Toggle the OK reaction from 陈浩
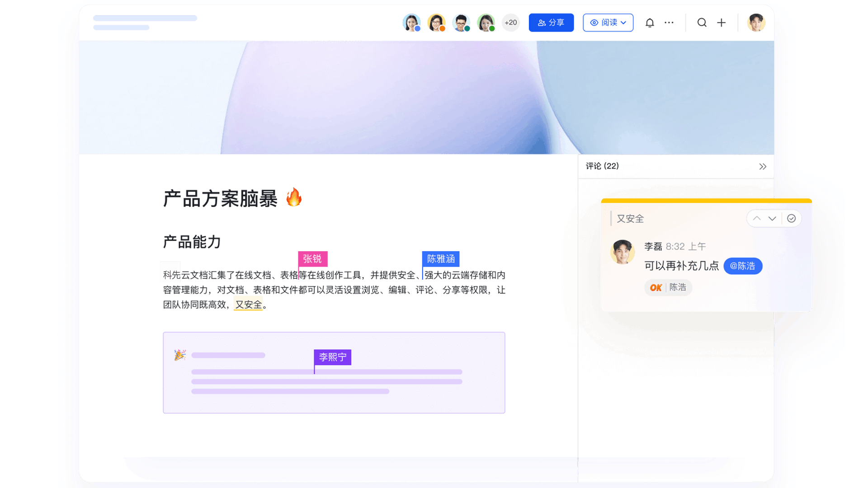 coord(668,288)
